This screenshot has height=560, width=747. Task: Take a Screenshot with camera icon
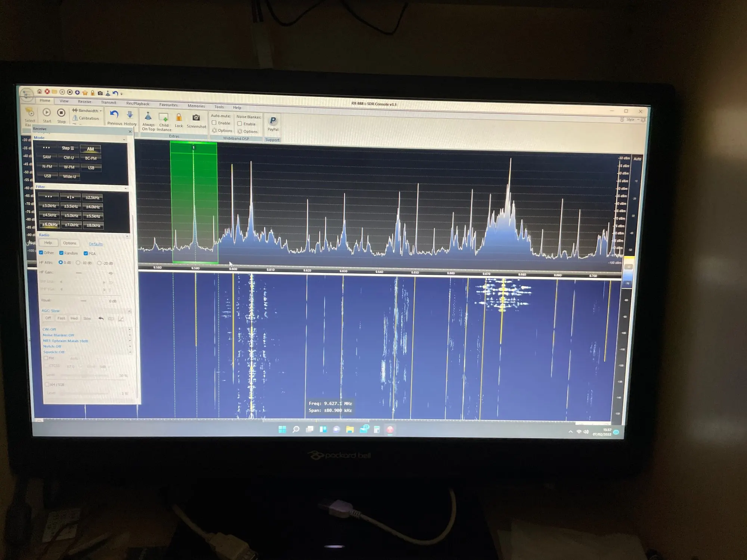196,118
